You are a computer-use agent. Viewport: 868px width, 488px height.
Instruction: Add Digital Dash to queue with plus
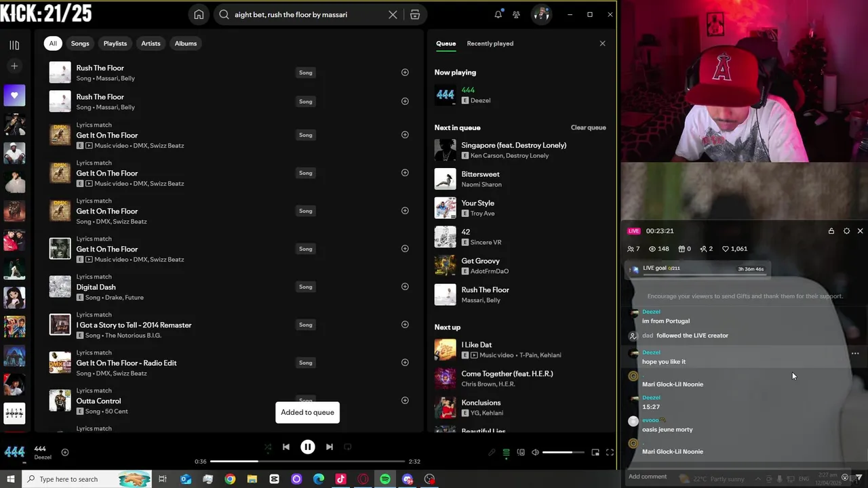pos(405,287)
